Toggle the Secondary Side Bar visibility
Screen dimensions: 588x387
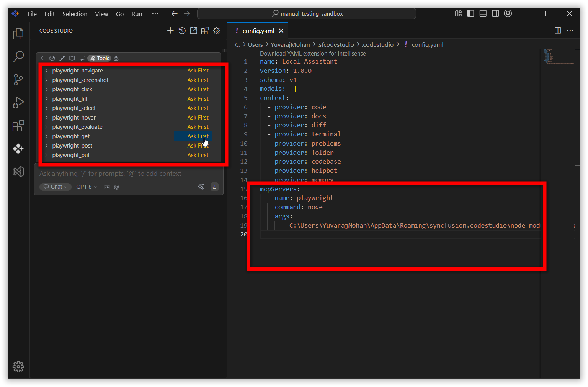(495, 14)
